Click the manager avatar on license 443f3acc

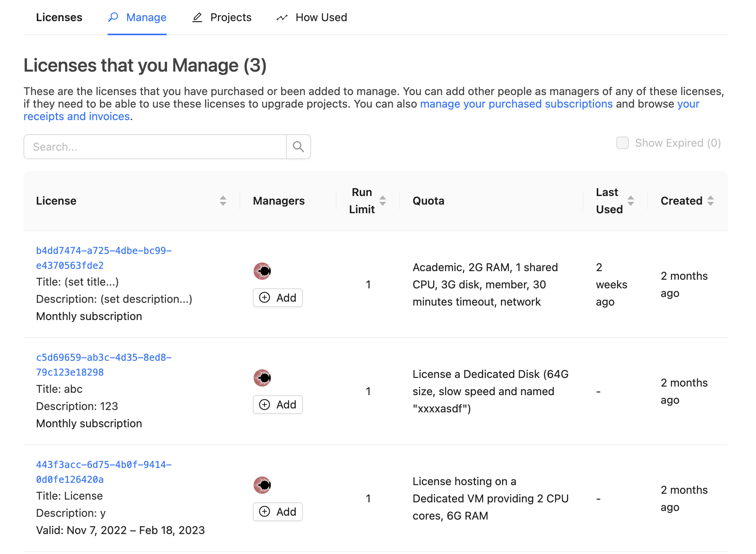click(x=262, y=485)
